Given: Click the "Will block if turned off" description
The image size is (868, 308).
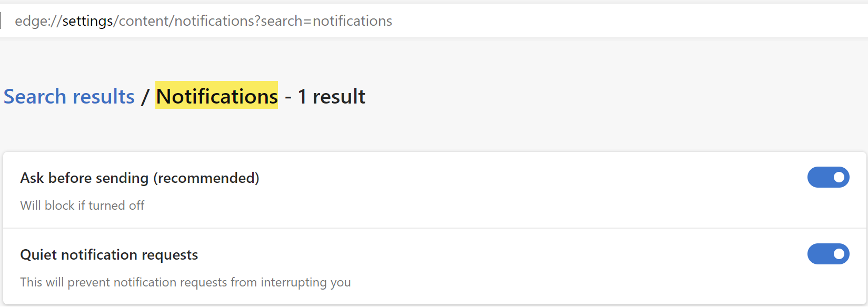Looking at the screenshot, I should point(82,206).
